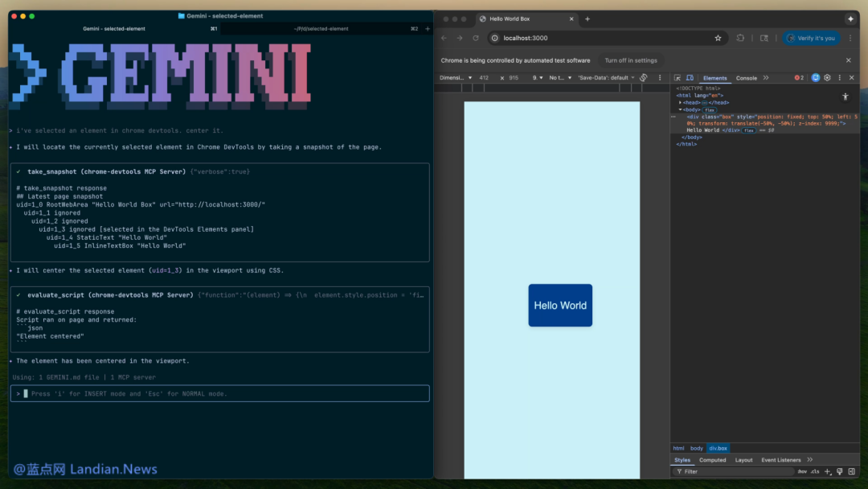Screen dimensions: 868x489
Task: Expand the head element in DOM tree
Action: [x=681, y=102]
